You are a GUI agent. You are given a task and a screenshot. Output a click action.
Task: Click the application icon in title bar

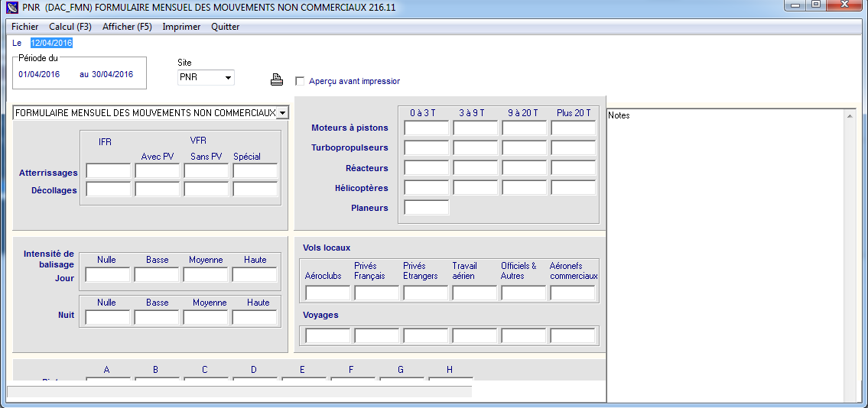pos(11,7)
